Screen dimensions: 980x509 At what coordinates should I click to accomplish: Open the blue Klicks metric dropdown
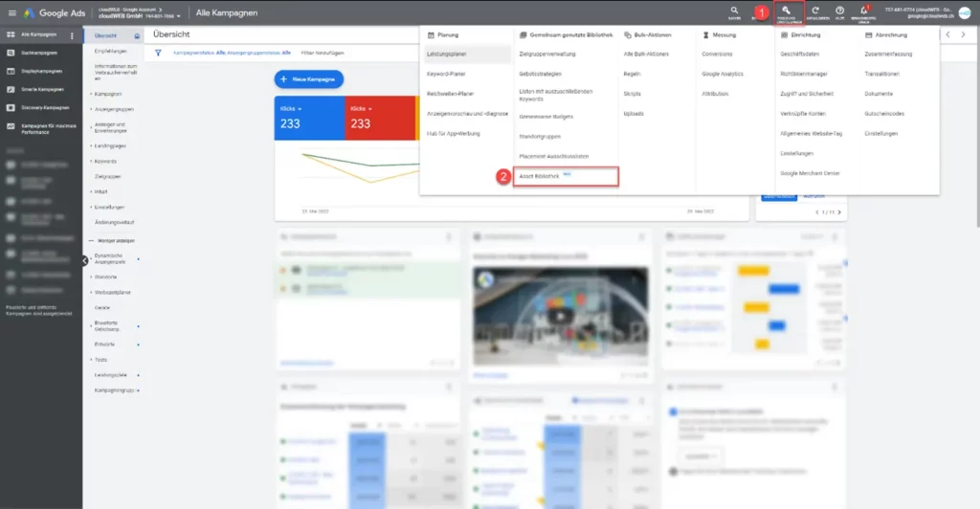291,109
